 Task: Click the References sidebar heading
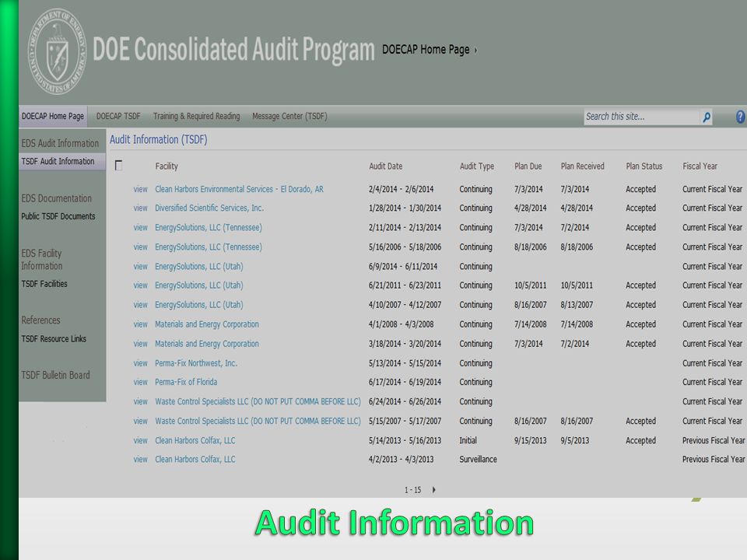[x=40, y=320]
